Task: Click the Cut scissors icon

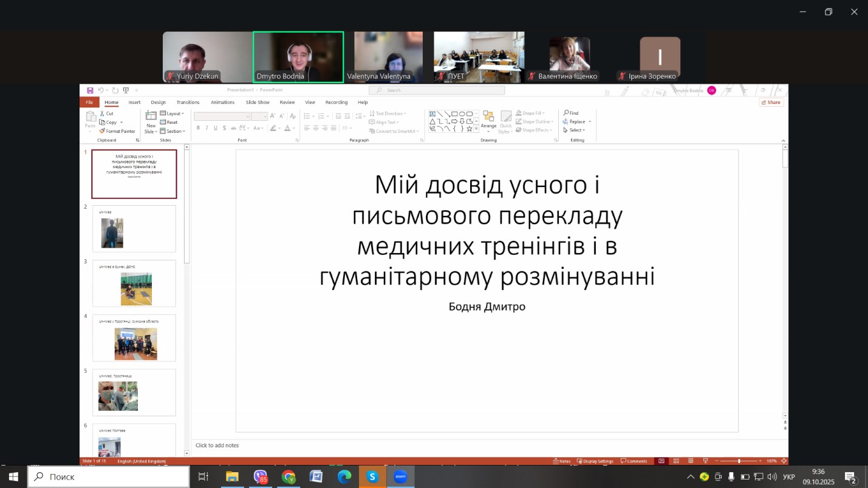Action: tap(102, 114)
